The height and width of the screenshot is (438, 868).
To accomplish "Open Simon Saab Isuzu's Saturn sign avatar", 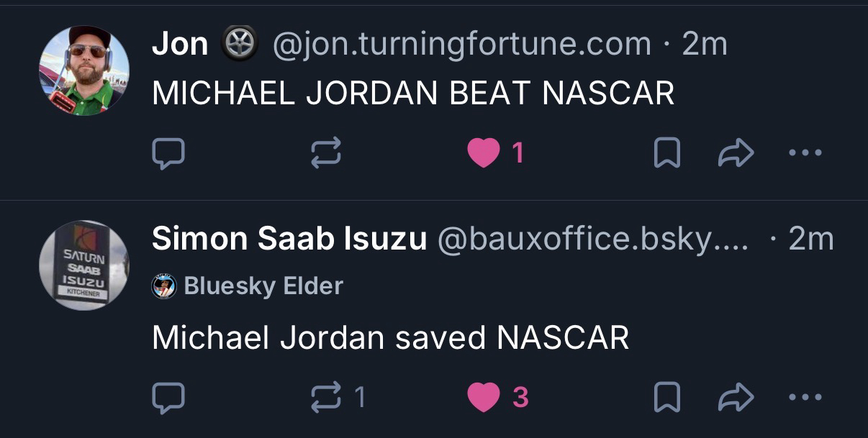I will point(83,265).
